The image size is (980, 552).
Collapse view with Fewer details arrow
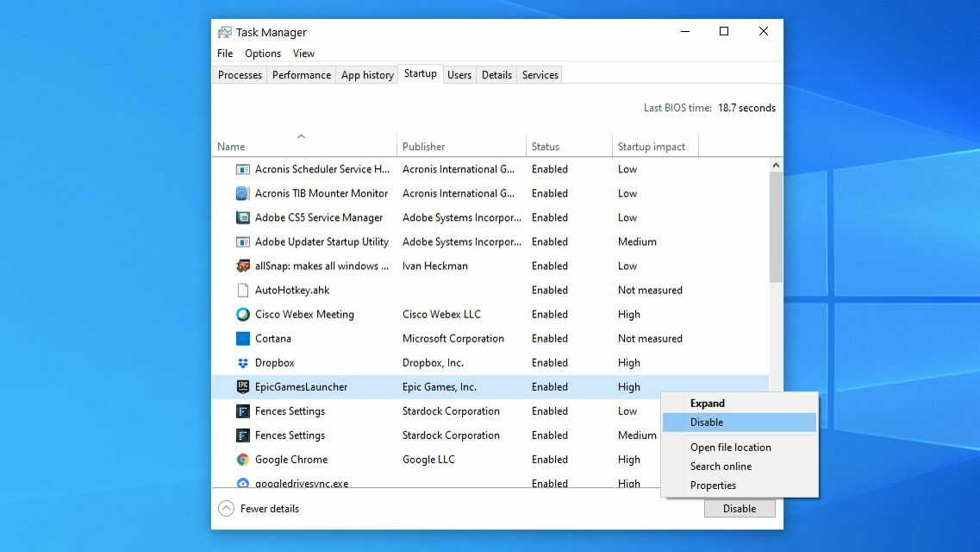coord(226,509)
